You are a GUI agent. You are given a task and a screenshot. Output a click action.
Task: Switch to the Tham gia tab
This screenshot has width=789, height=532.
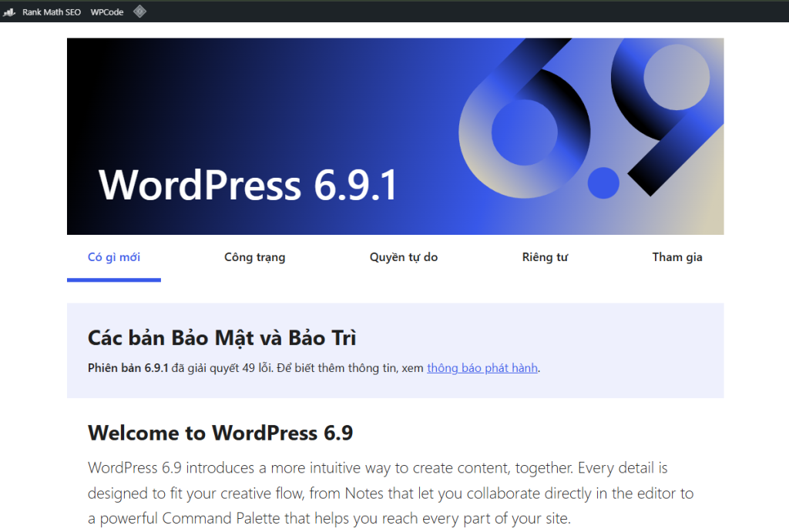click(x=677, y=257)
